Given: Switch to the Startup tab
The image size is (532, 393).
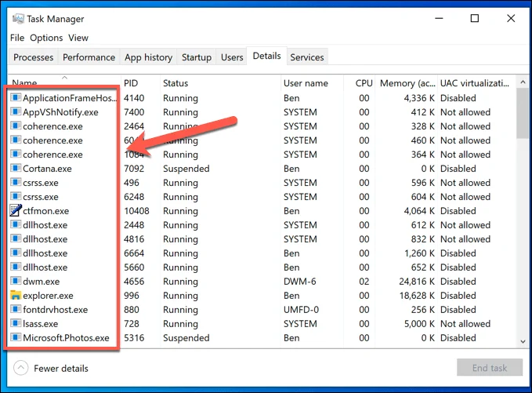Looking at the screenshot, I should point(197,57).
